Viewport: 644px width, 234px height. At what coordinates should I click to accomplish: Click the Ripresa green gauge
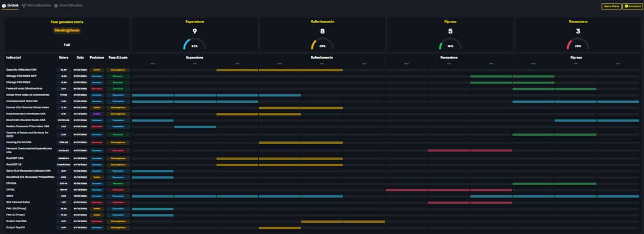pos(450,44)
